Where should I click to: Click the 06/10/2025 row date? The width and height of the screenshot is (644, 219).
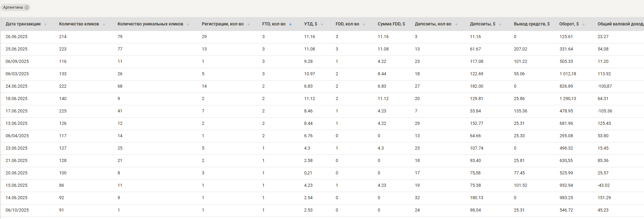pyautogui.click(x=17, y=210)
